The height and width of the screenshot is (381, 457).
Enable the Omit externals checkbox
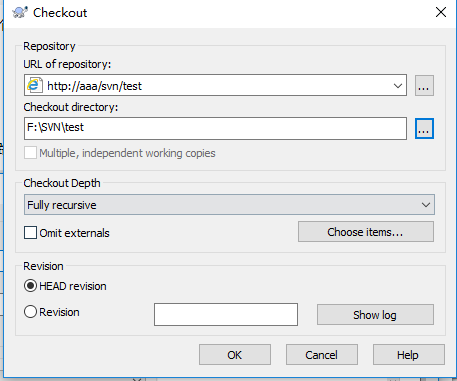tap(30, 233)
